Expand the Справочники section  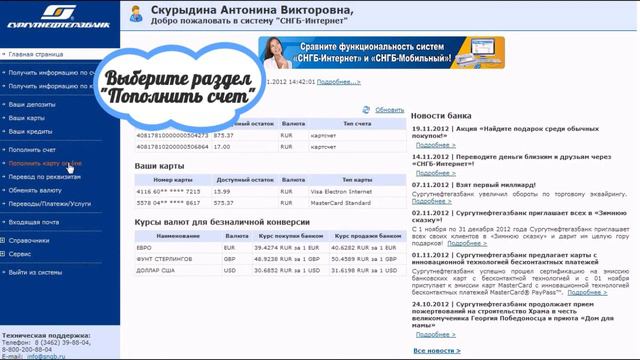(3, 240)
